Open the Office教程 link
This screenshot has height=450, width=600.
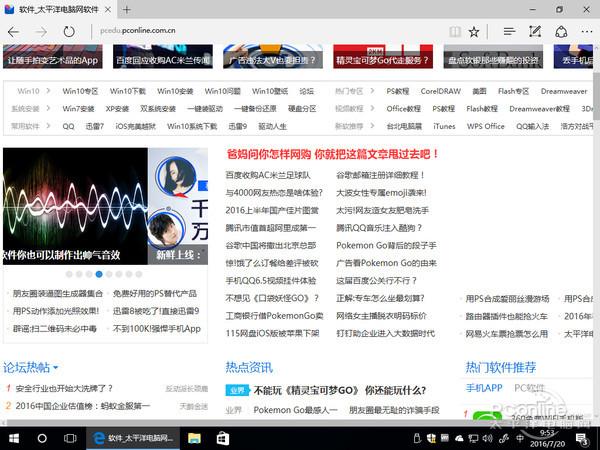(x=403, y=109)
